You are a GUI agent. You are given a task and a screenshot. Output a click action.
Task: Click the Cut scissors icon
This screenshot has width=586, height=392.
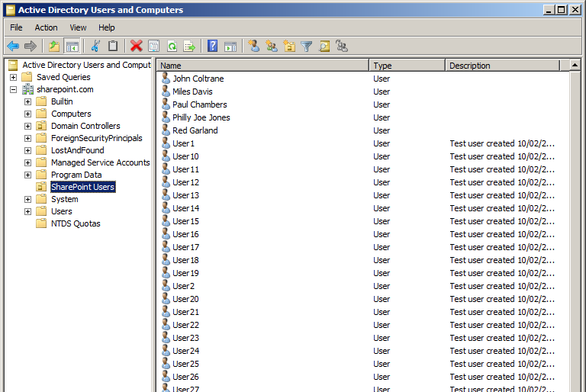[95, 46]
